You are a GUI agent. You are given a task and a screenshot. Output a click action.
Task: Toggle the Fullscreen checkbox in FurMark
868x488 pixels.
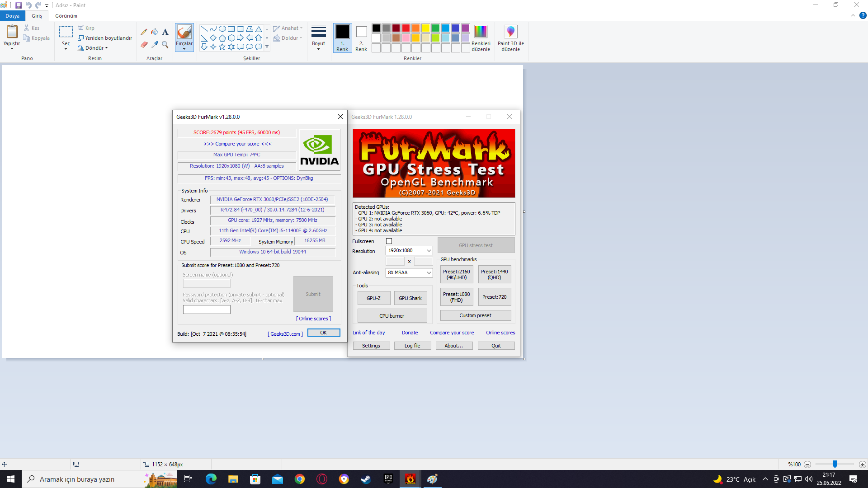point(389,241)
